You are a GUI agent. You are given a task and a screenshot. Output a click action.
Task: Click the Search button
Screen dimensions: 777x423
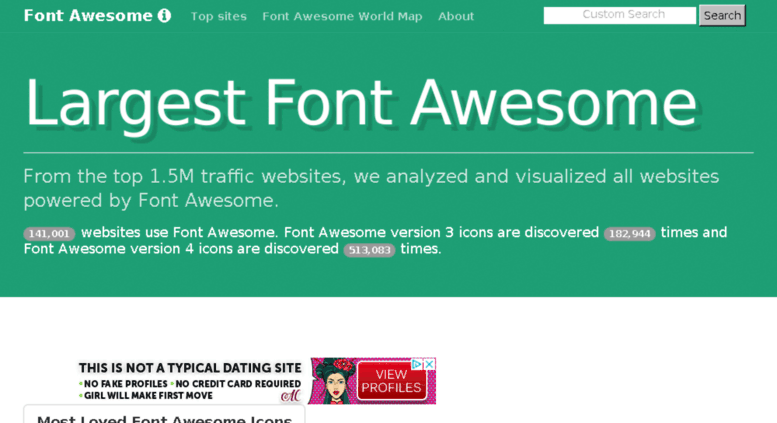tap(722, 15)
